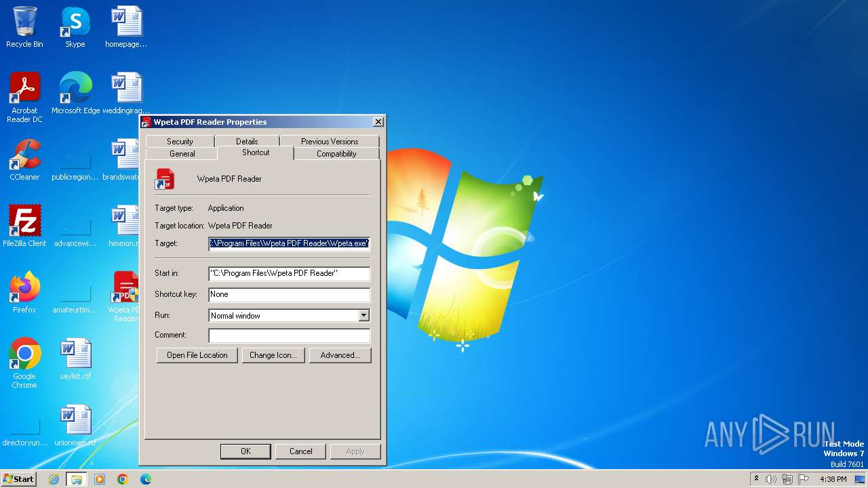Select the Shortcut tab
Viewport: 868px width, 488px height.
(256, 152)
